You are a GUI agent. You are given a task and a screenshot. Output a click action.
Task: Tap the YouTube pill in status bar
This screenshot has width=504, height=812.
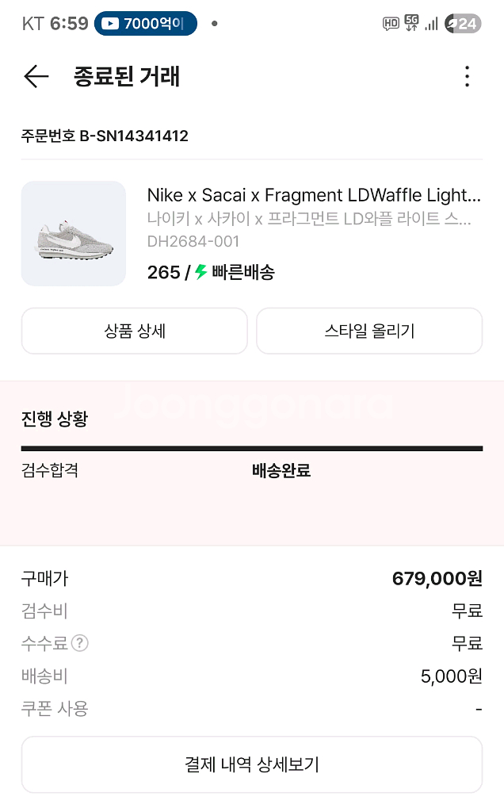coord(145,24)
